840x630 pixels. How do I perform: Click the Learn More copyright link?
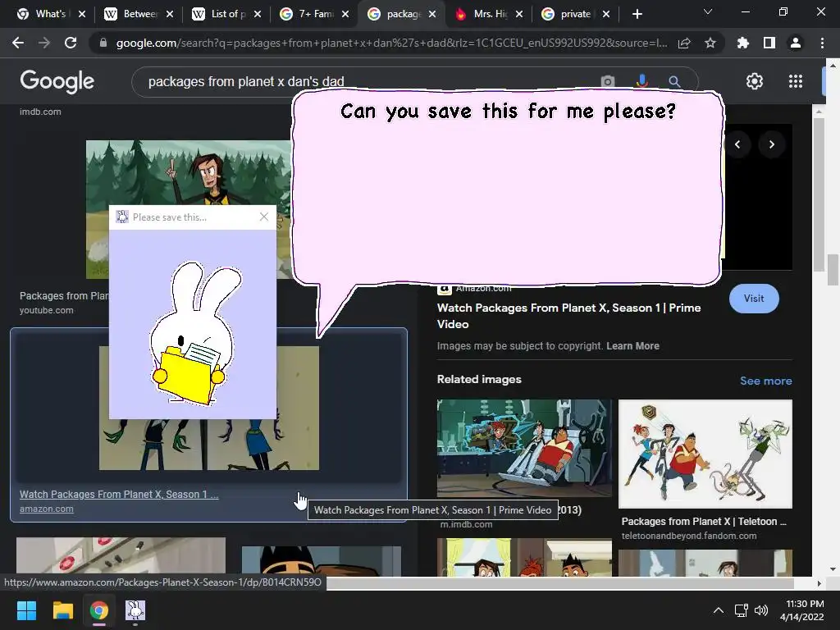pyautogui.click(x=632, y=346)
